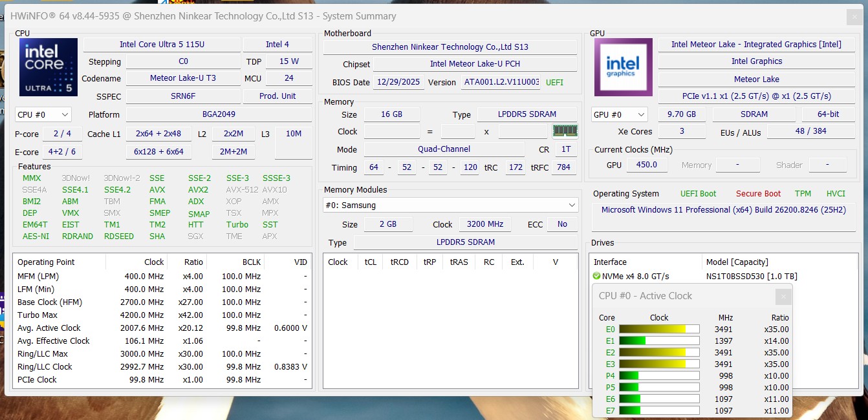Screen dimensions: 868x420
Task: Click the ECC value 'No'
Action: coord(562,224)
